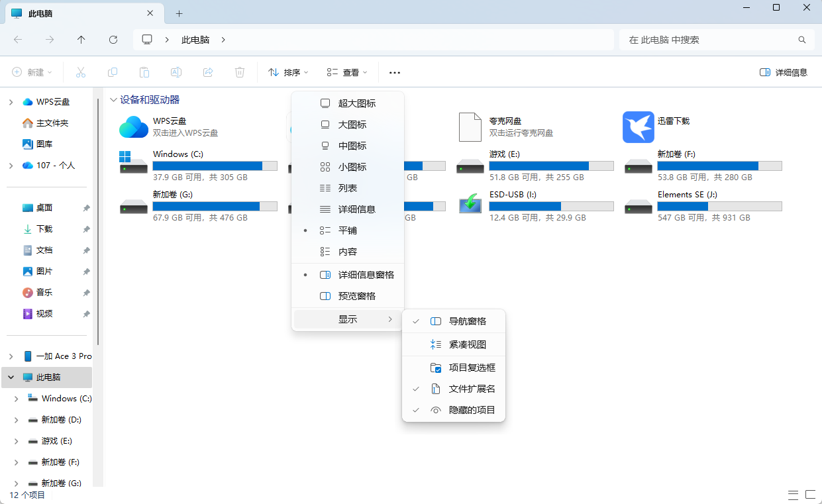Click the 详细信息 pane button in toolbar

pyautogui.click(x=784, y=72)
